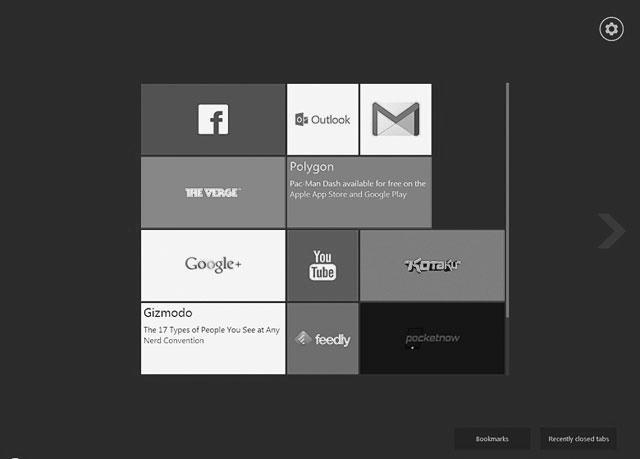Image resolution: width=640 pixels, height=459 pixels.
Task: Open the Facebook tile
Action: [x=213, y=119]
